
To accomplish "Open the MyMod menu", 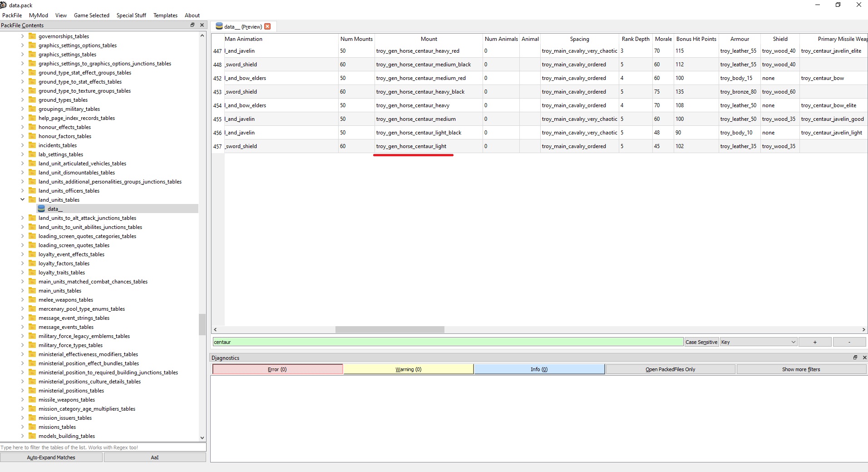I will pyautogui.click(x=39, y=15).
